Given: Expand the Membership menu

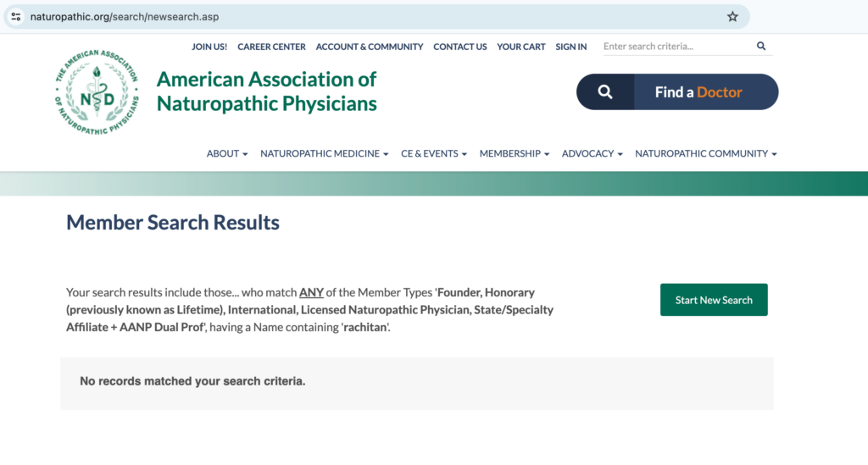Looking at the screenshot, I should 514,153.
